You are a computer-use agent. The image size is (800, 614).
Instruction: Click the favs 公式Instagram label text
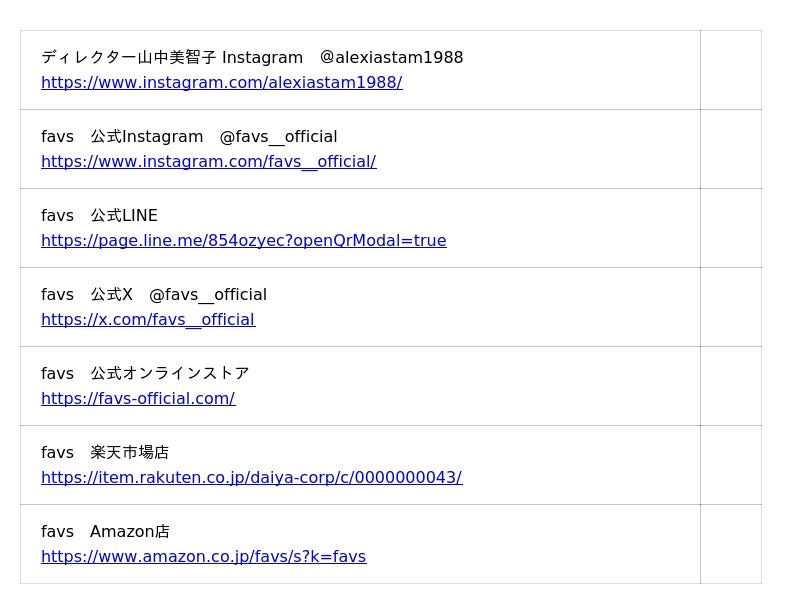189,137
